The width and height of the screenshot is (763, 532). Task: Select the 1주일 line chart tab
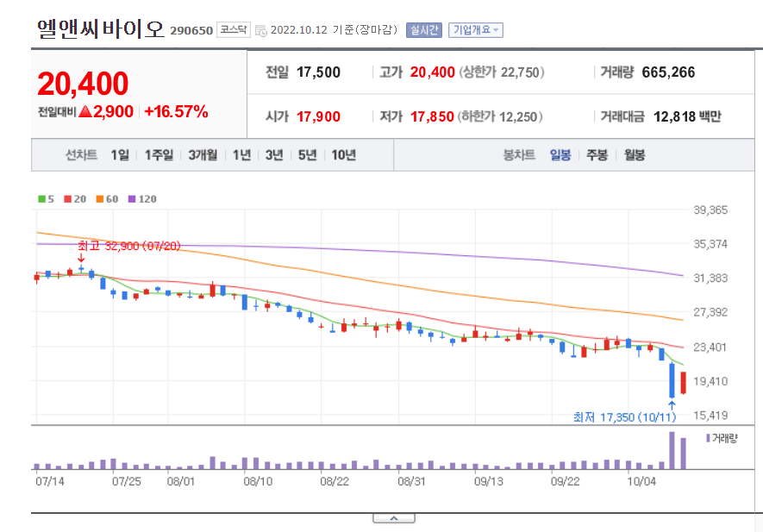(159, 155)
